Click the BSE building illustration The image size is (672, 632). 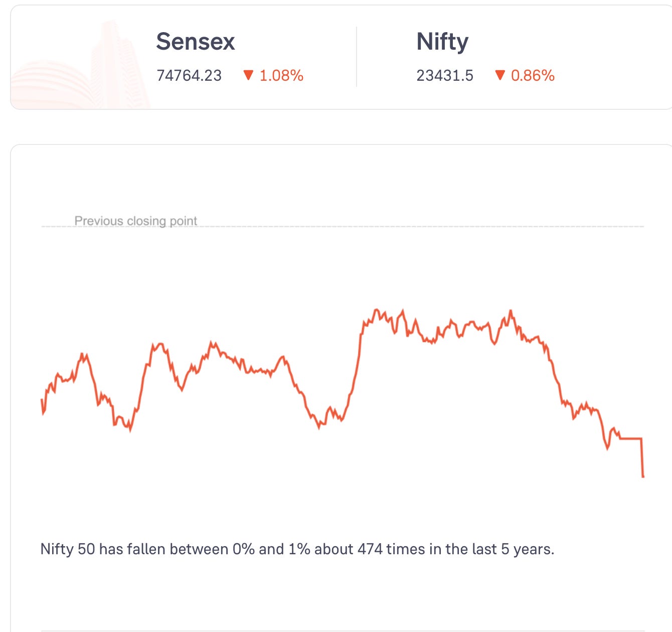[x=80, y=65]
